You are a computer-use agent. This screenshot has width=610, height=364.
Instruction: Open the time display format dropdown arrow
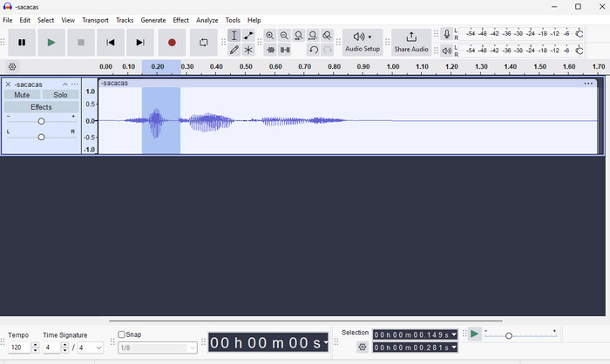[326, 342]
